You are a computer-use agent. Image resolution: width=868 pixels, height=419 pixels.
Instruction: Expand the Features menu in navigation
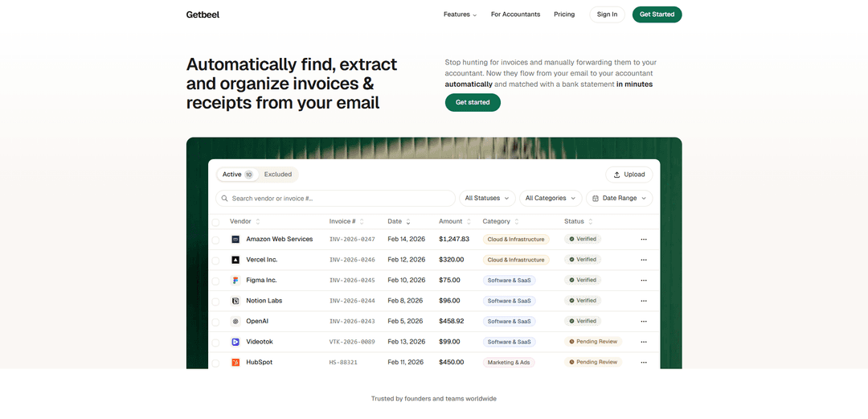[460, 14]
